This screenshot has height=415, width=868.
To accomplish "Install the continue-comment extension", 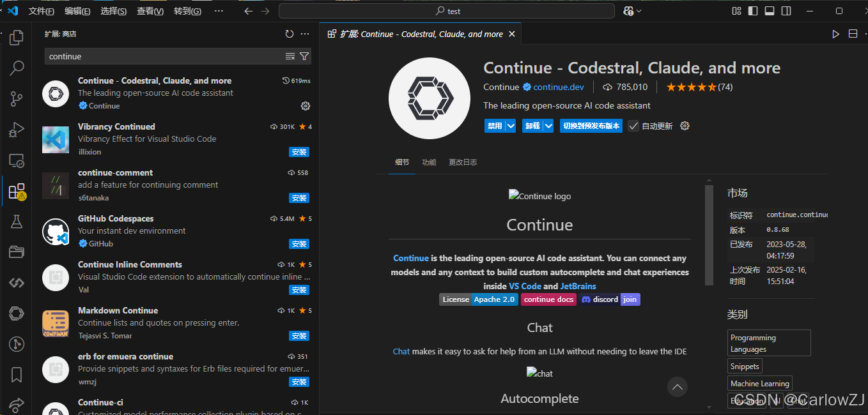I will point(299,198).
